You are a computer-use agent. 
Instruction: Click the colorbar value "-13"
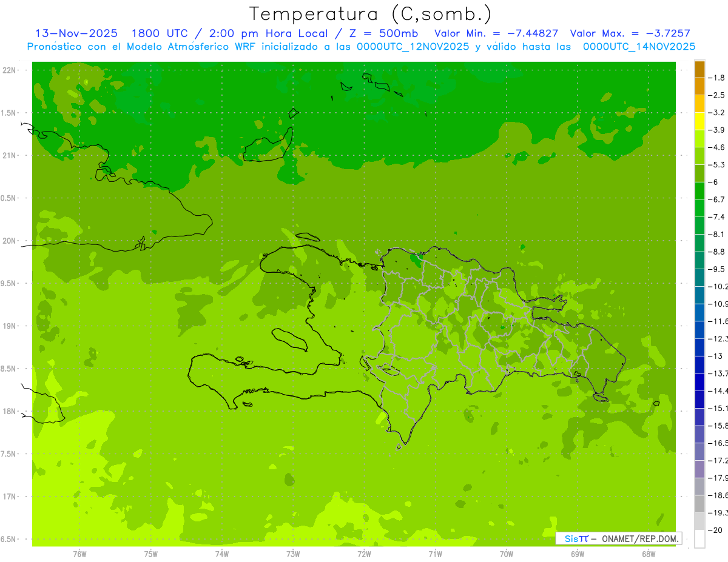pos(716,356)
